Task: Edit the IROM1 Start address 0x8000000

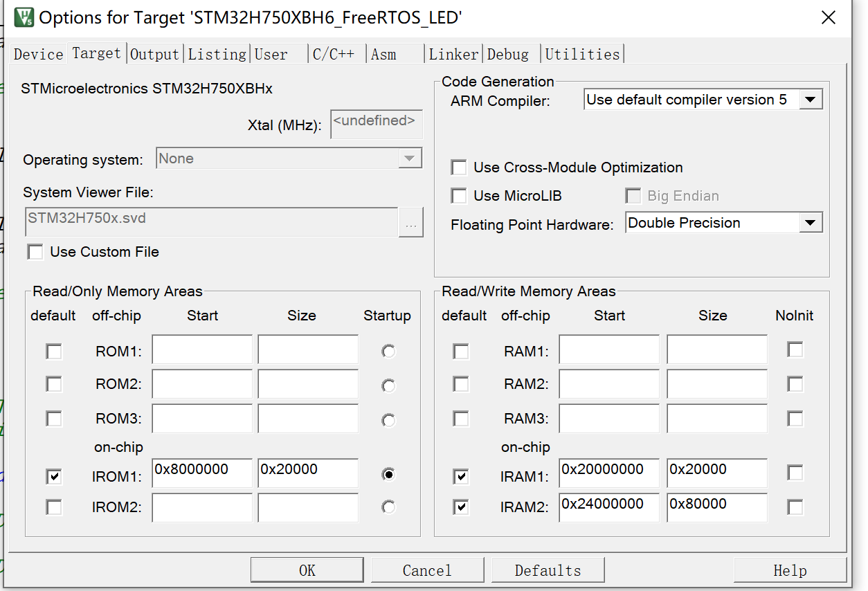Action: pyautogui.click(x=202, y=473)
